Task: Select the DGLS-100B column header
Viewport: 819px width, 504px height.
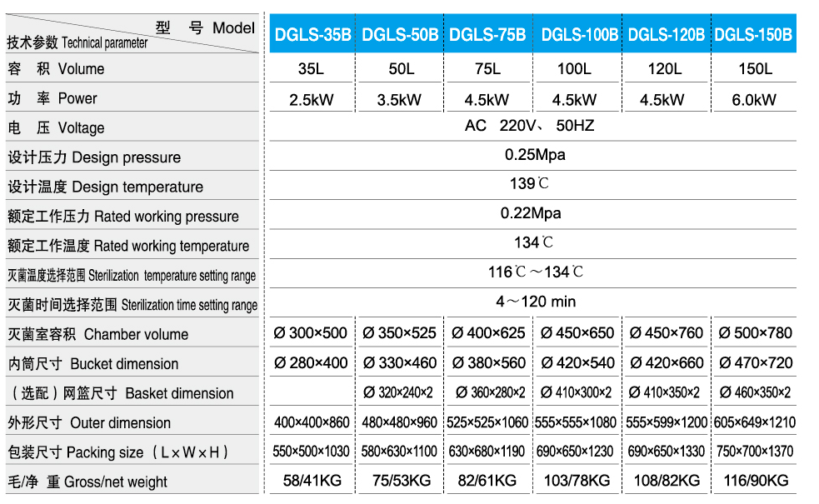Action: tap(578, 34)
